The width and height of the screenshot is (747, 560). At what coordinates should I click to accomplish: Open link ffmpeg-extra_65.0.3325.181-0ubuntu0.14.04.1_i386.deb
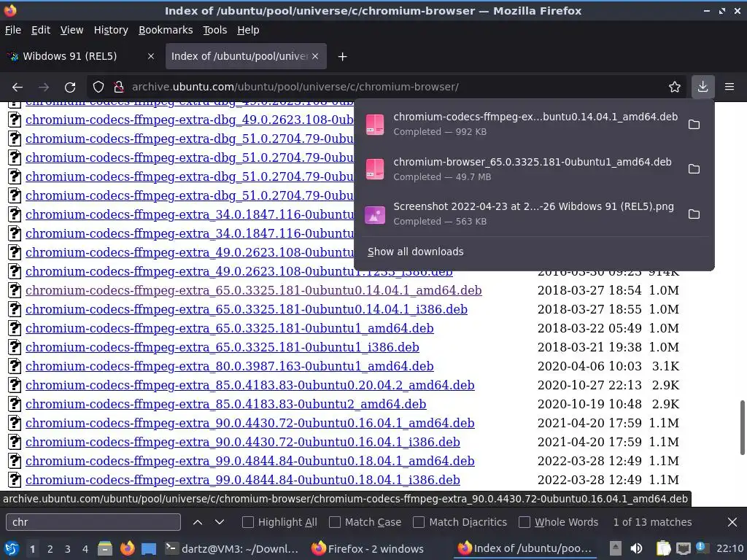(247, 309)
